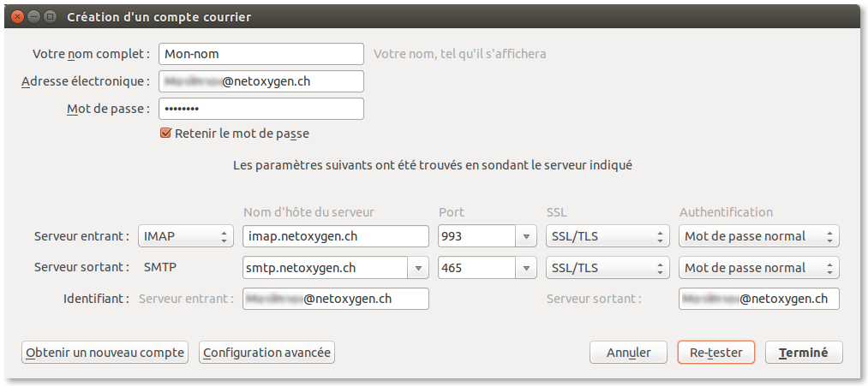Viewport: 868px width, 386px height.
Task: Maximize the account creation window
Action: (x=51, y=16)
